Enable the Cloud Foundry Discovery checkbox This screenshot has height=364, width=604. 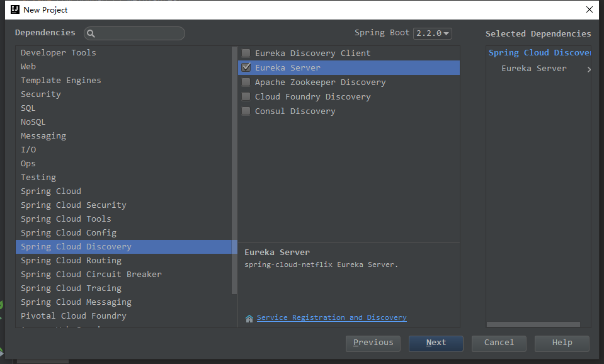click(246, 97)
